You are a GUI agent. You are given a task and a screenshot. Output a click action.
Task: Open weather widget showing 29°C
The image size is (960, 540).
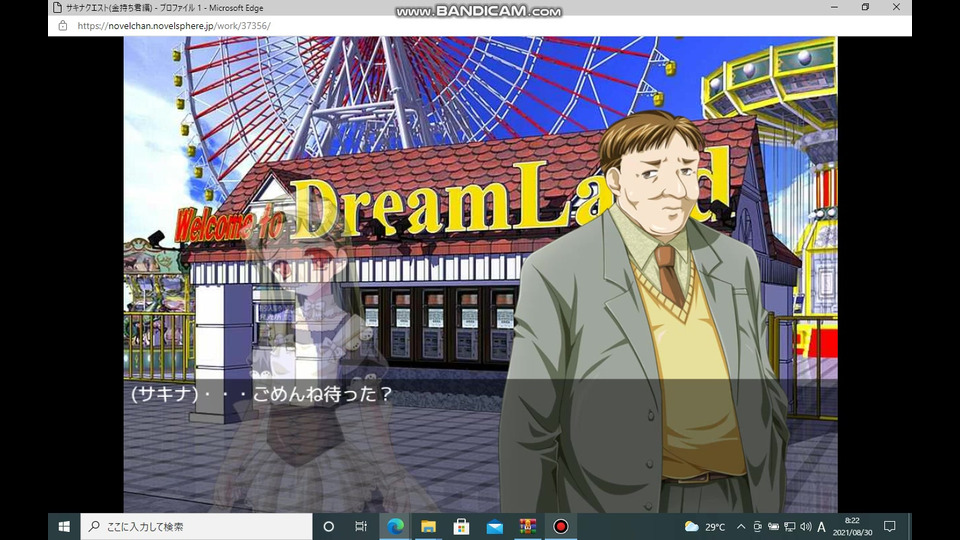(x=705, y=527)
